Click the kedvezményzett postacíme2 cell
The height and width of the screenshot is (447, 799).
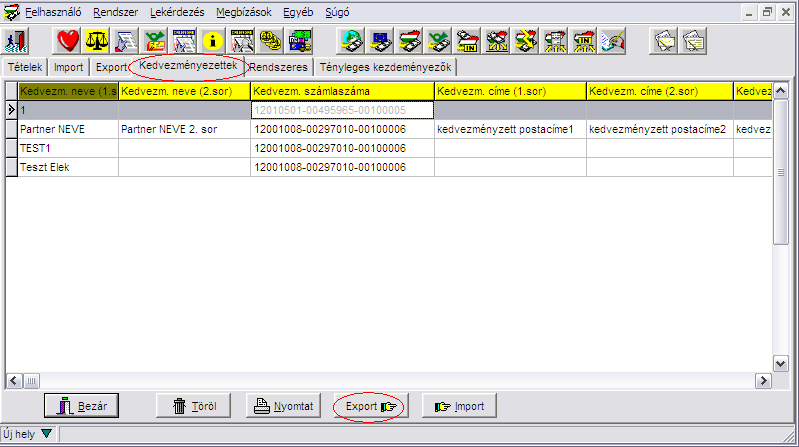(660, 129)
